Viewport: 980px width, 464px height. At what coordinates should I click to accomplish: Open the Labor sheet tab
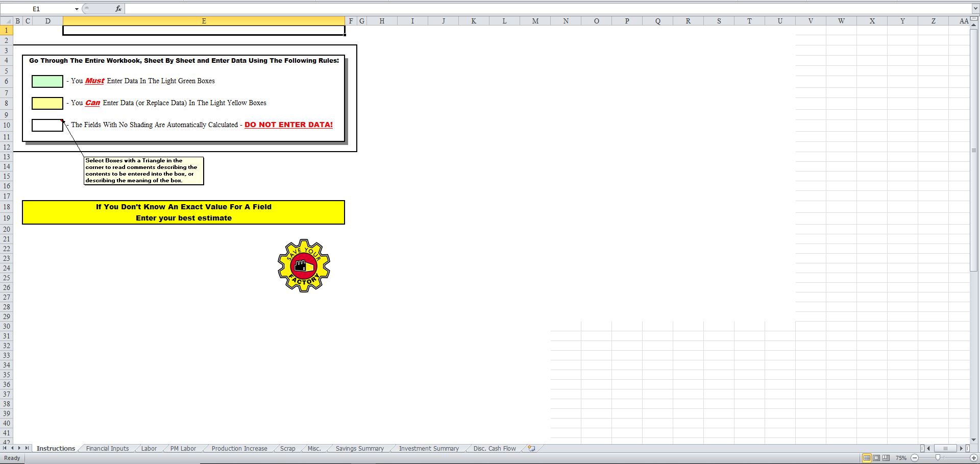coord(149,448)
